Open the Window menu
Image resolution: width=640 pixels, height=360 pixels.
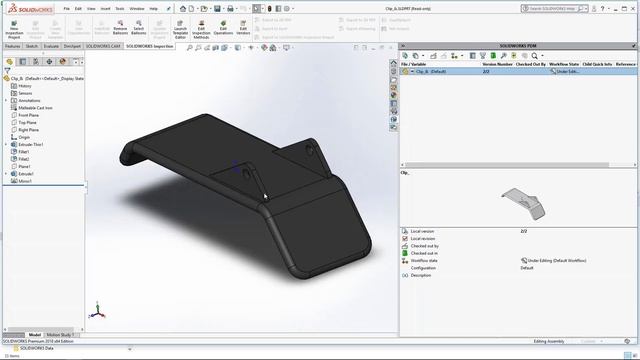tap(137, 9)
